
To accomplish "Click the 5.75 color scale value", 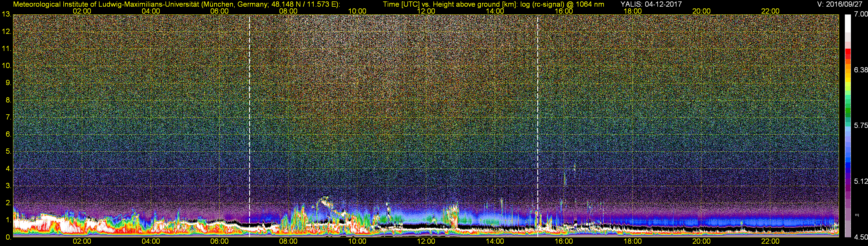I will pyautogui.click(x=860, y=125).
